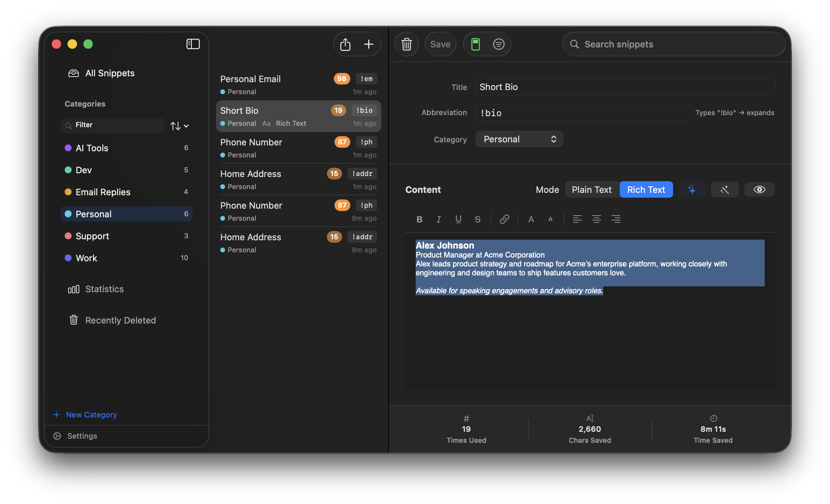Click the Filter categories field
This screenshot has height=504, width=830.
(113, 125)
